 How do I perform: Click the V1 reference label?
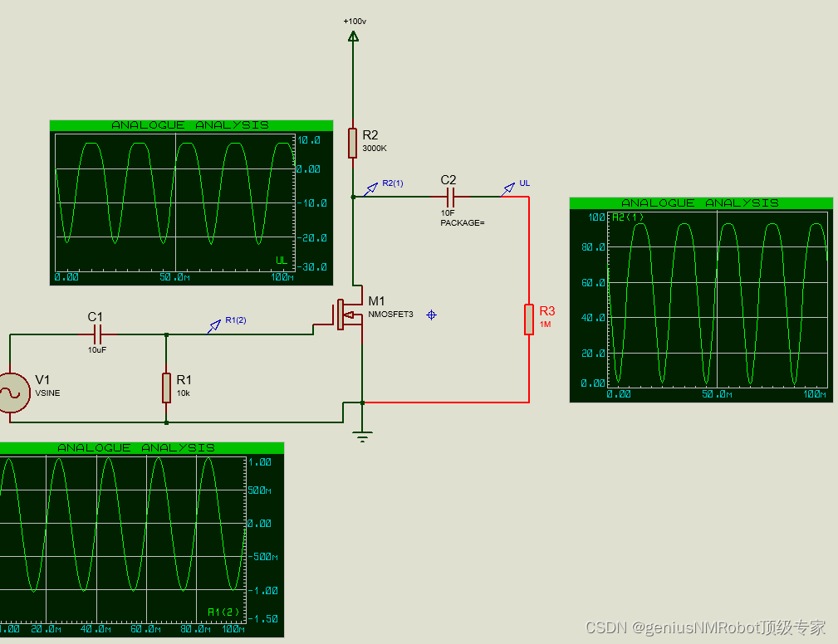point(42,379)
